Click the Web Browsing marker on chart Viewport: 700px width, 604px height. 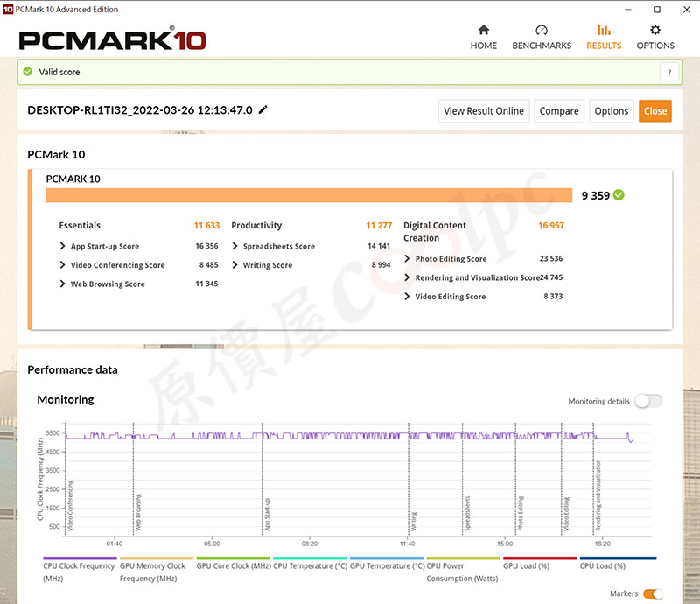(x=138, y=512)
